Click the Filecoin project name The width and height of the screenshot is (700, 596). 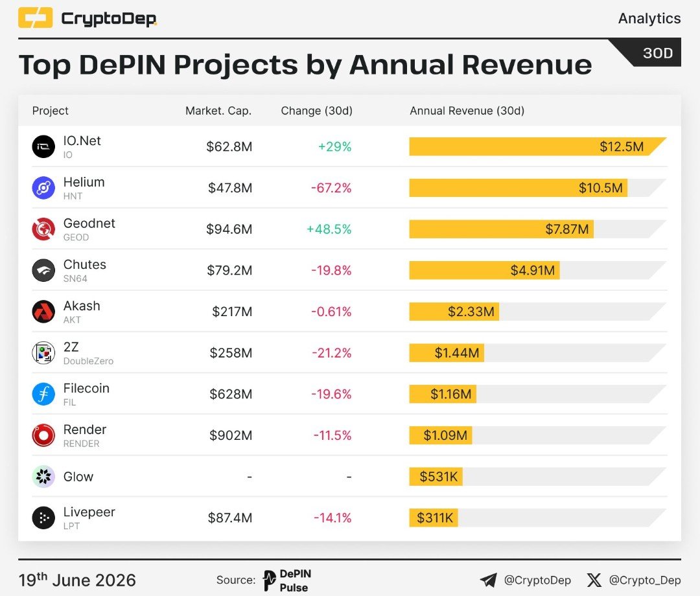(86, 388)
